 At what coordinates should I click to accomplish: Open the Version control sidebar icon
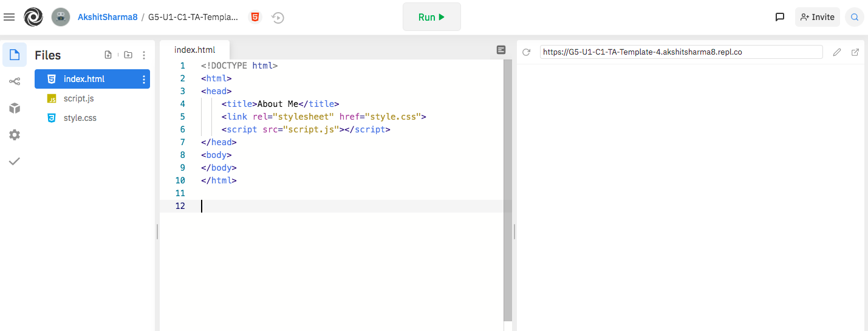15,81
